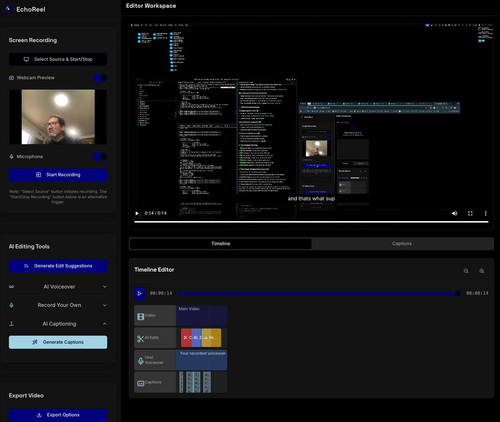The height and width of the screenshot is (422, 500).
Task: Click the timeline zoom out magnifier icon
Action: coord(466,271)
